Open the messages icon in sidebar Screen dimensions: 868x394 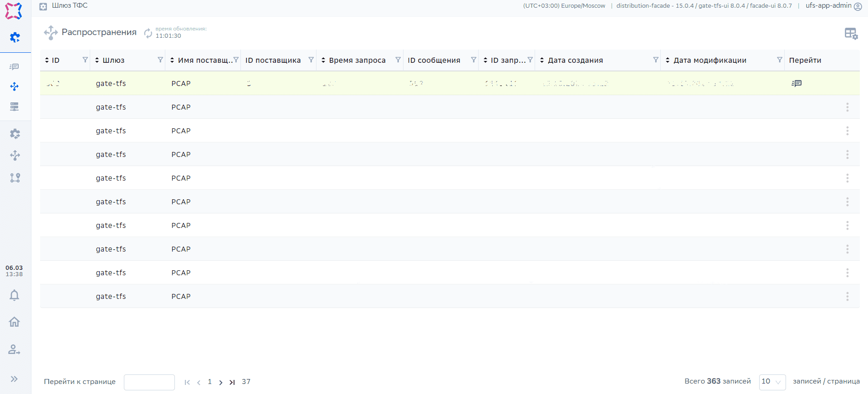15,67
